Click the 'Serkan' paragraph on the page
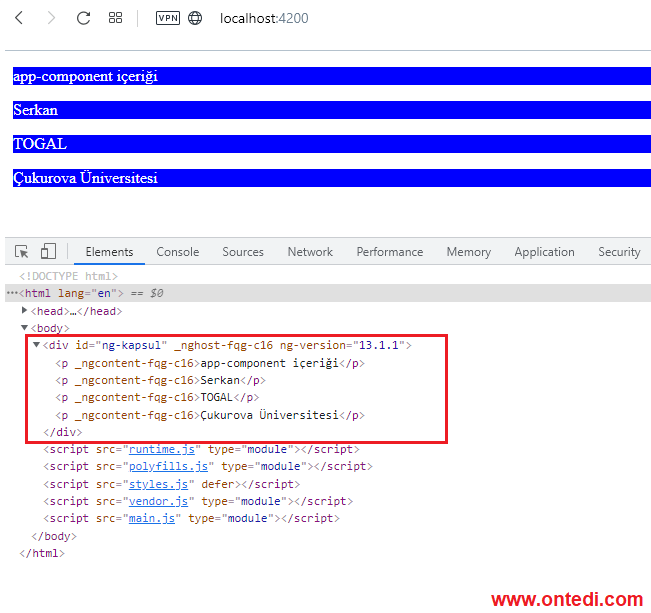Viewport: 651px width, 613px height. 332,110
